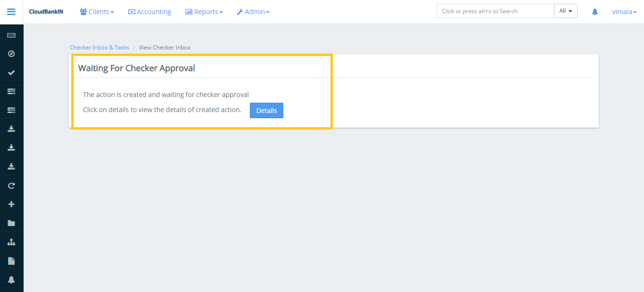Image resolution: width=644 pixels, height=292 pixels.
Task: Open the refresh sidebar icon
Action: coord(11,185)
